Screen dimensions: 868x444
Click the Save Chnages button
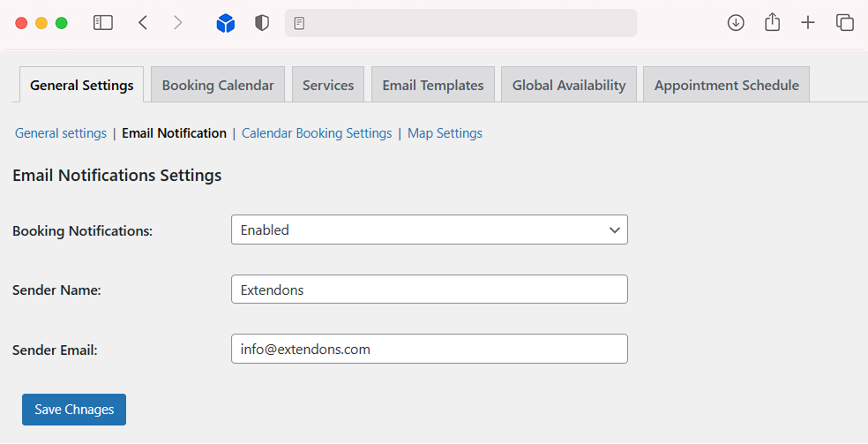click(74, 410)
